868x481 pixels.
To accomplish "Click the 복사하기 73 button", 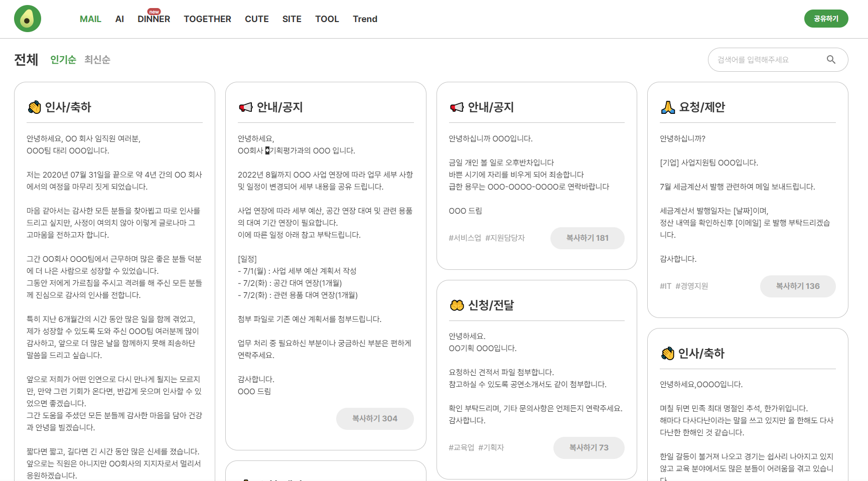I will tap(589, 448).
